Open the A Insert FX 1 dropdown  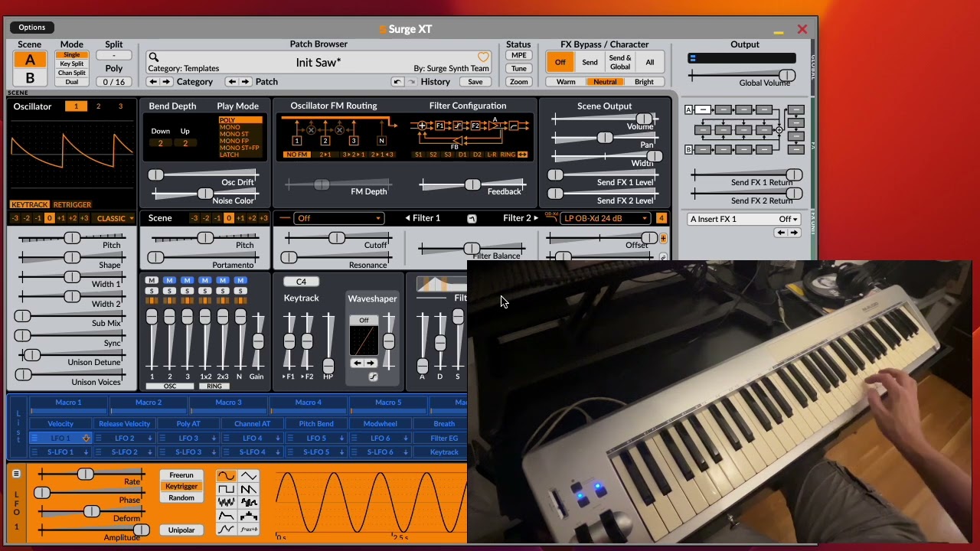click(x=744, y=220)
